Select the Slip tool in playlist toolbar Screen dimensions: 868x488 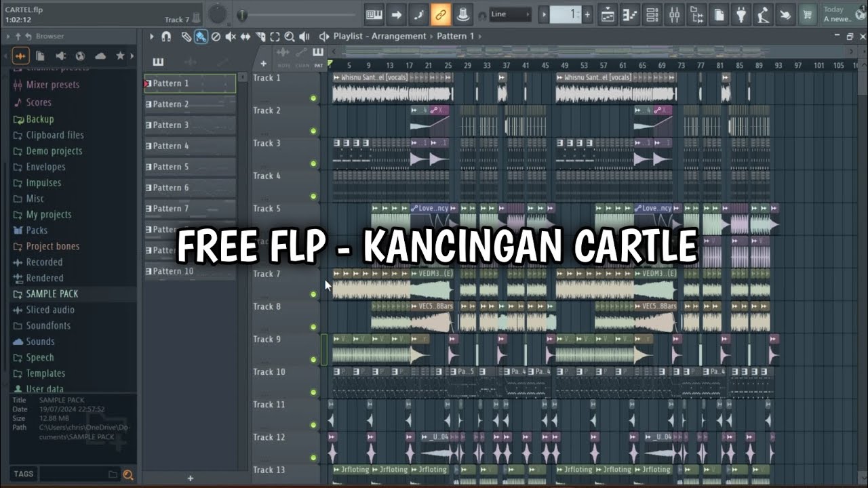(x=245, y=37)
